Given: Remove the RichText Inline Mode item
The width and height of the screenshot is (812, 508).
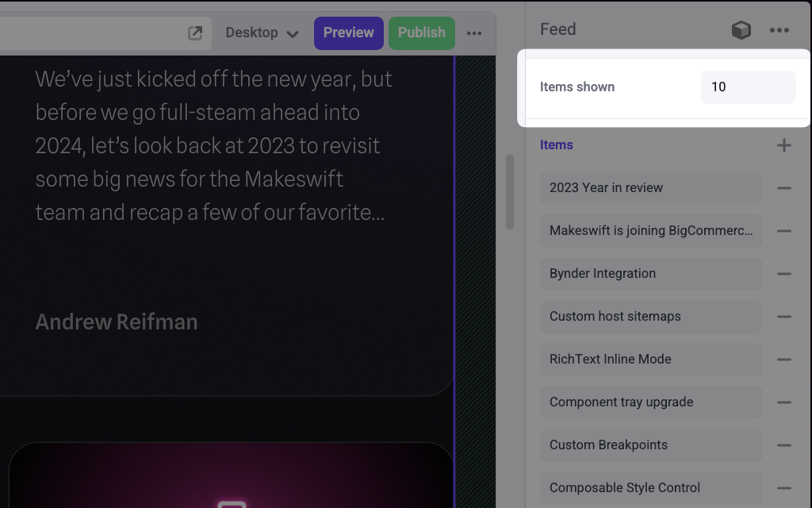Looking at the screenshot, I should click(784, 360).
